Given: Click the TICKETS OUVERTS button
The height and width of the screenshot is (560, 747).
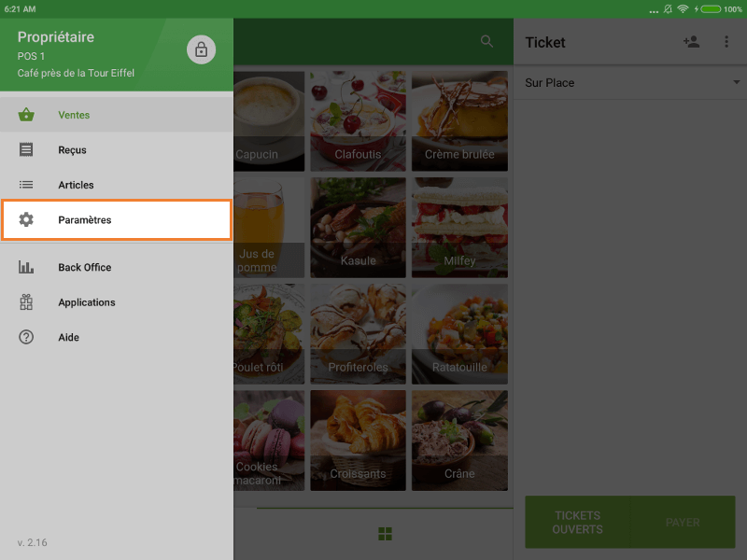Looking at the screenshot, I should tap(577, 523).
